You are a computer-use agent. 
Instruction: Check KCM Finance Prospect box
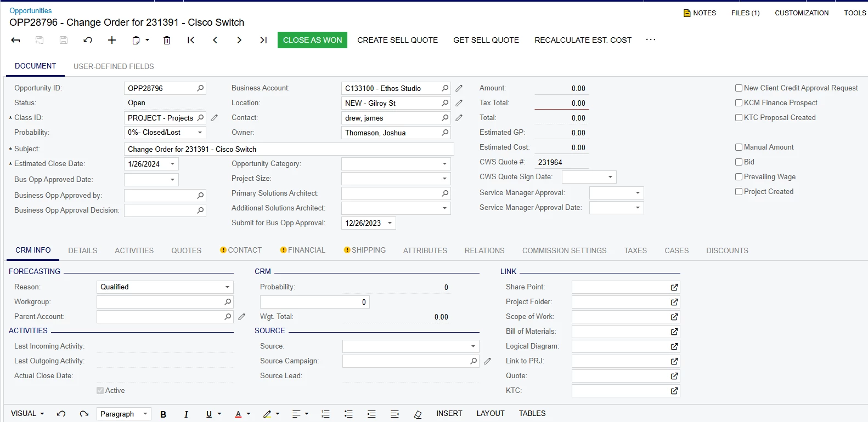[739, 103]
